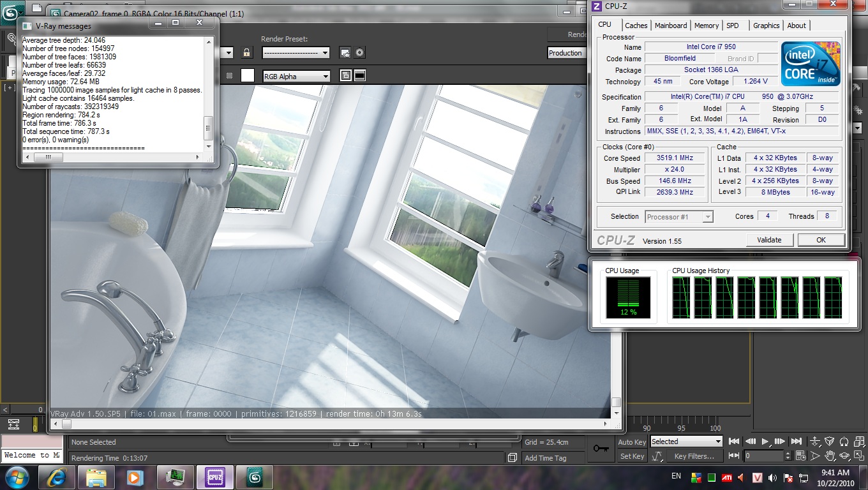This screenshot has width=868, height=490.
Task: Open the About tab in CPU-Z
Action: [797, 26]
